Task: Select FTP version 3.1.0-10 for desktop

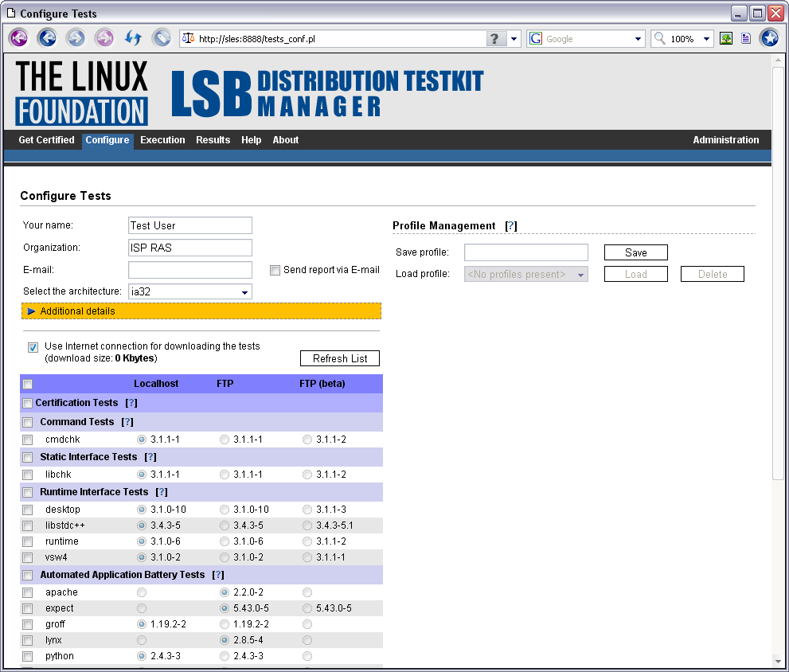Action: pos(225,510)
